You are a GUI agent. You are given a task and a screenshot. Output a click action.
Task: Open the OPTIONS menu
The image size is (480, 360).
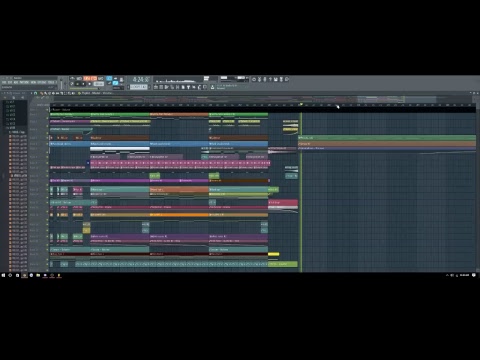42,82
